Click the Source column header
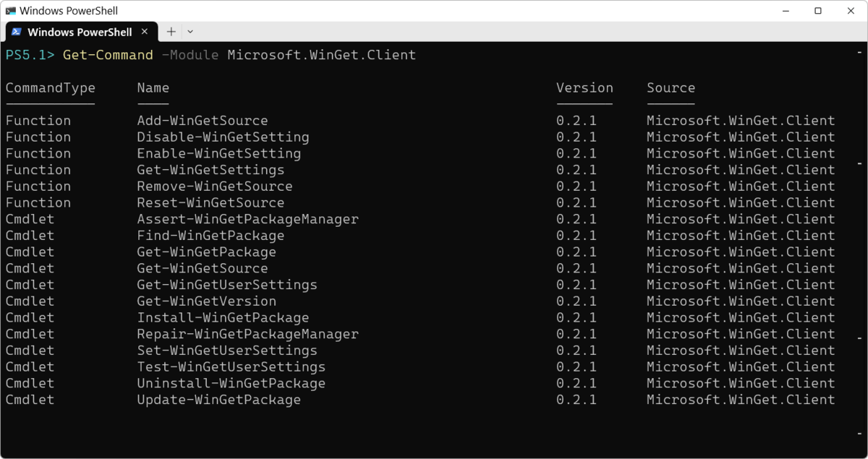868x459 pixels. (671, 87)
